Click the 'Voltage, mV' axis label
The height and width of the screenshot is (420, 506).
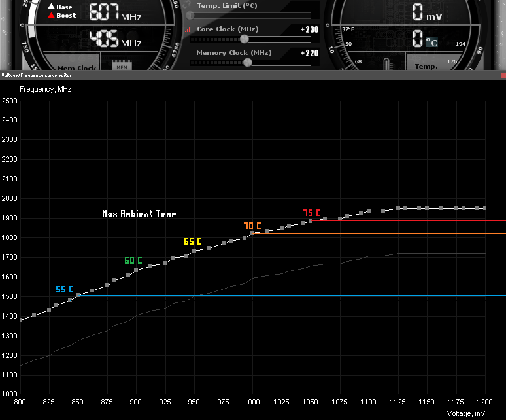click(x=466, y=413)
